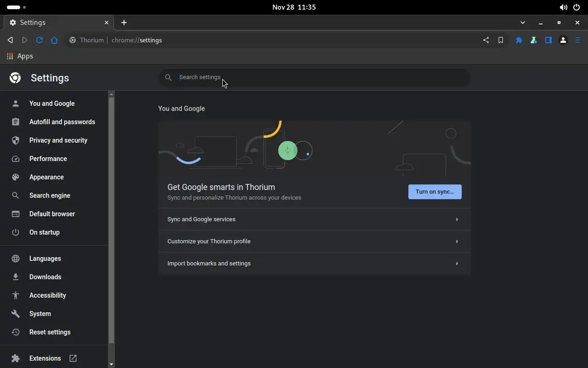Open On startup settings
The width and height of the screenshot is (588, 368).
[54, 232]
